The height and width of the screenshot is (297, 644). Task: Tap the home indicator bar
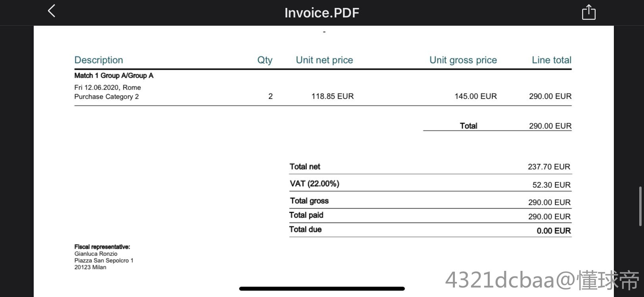tap(322, 289)
